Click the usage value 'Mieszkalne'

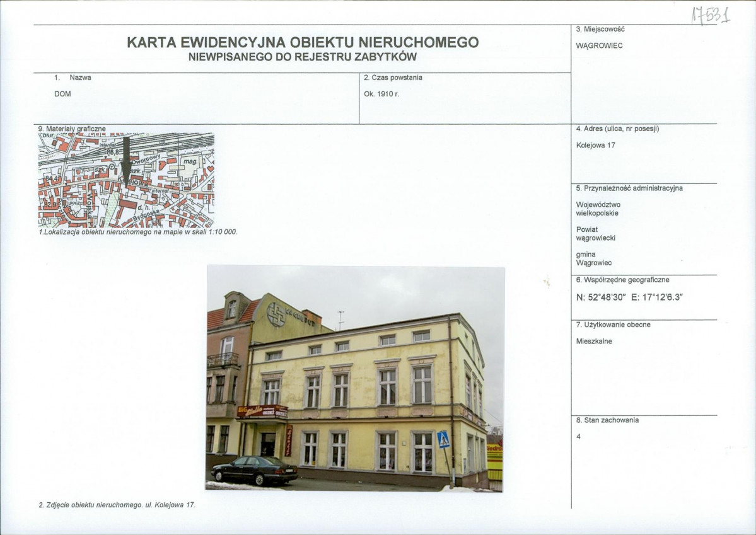(x=594, y=342)
